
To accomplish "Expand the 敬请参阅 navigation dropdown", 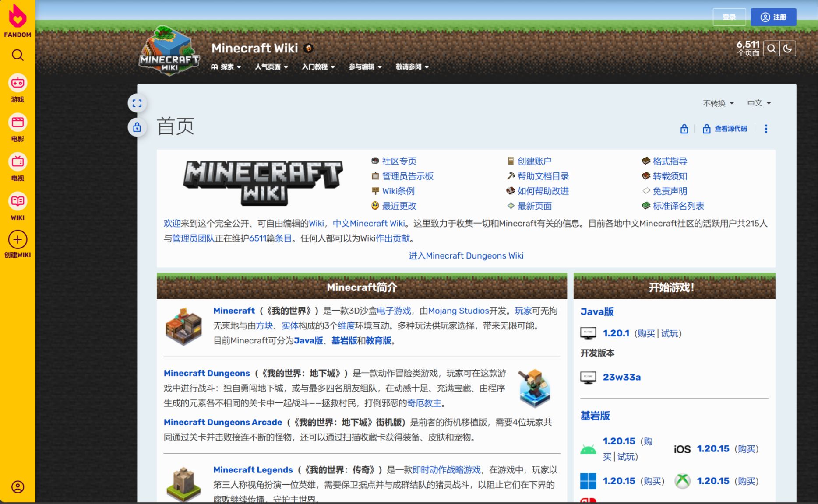I will click(x=412, y=67).
